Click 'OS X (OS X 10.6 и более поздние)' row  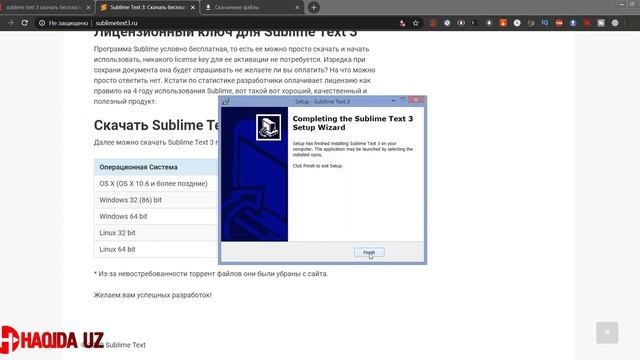point(156,184)
